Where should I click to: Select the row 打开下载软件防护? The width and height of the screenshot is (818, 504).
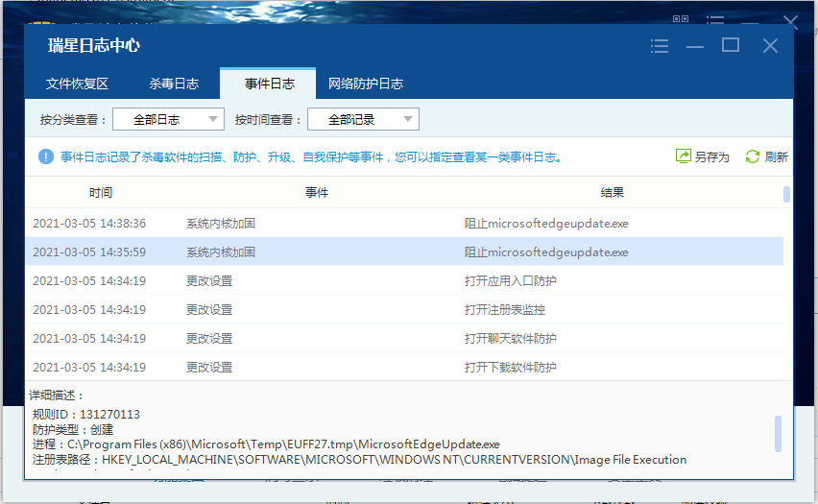[404, 367]
